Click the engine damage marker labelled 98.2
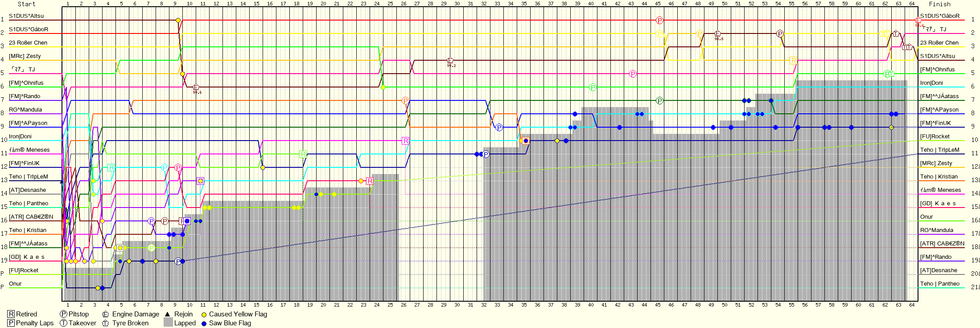 tap(450, 61)
